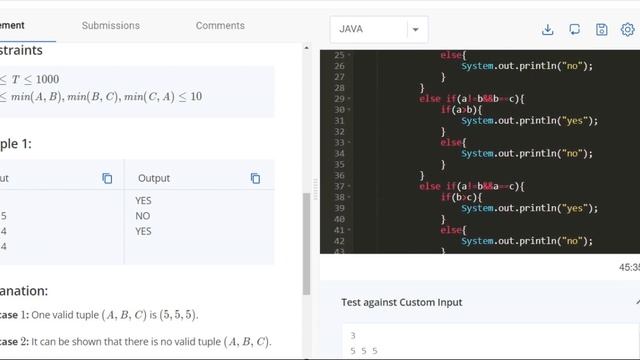640x360 pixels.
Task: Click the panel divider drag handle
Action: (315, 189)
